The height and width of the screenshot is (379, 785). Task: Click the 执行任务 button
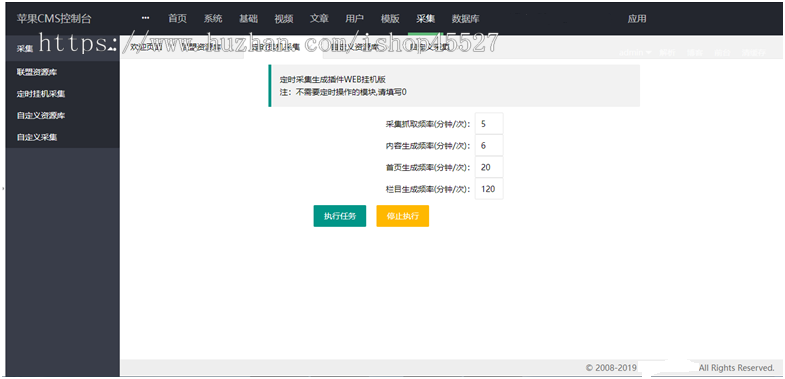tap(340, 216)
